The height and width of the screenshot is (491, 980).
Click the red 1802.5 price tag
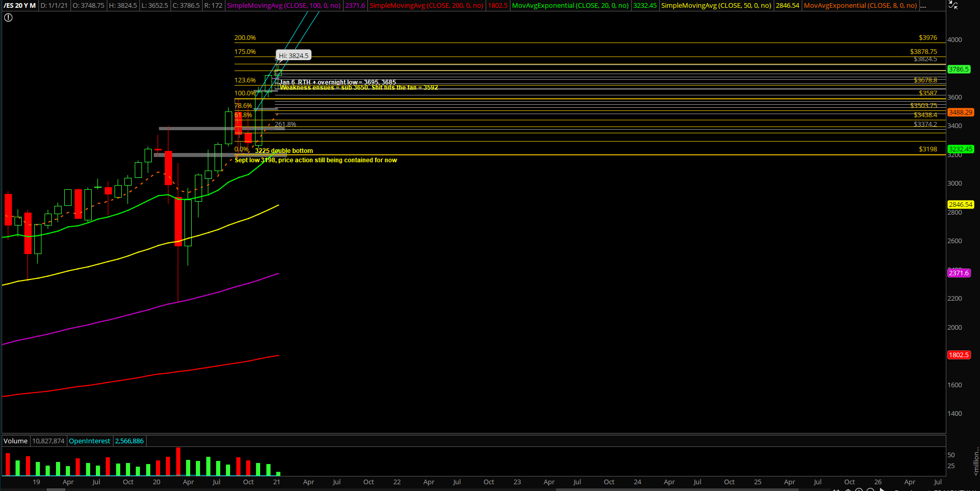(x=958, y=355)
